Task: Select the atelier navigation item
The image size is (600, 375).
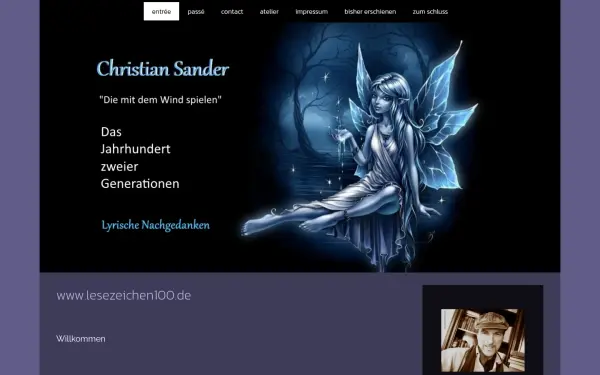Action: 269,11
